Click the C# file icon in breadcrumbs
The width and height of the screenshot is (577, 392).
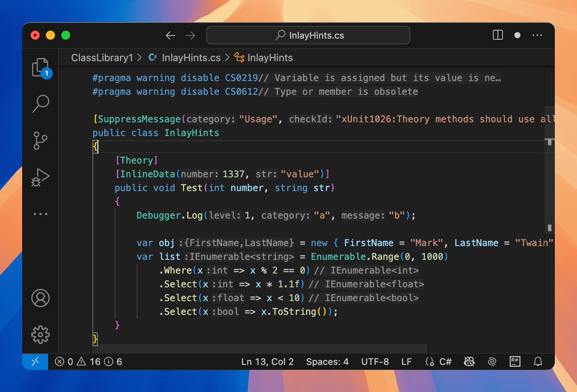[x=153, y=58]
